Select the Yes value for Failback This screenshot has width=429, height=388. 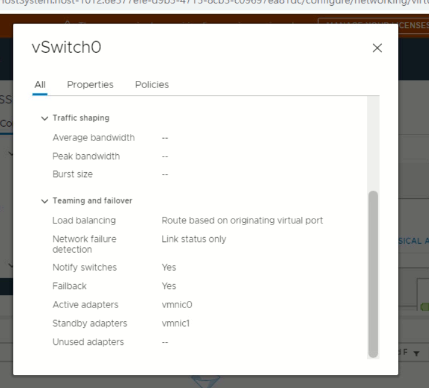[169, 286]
